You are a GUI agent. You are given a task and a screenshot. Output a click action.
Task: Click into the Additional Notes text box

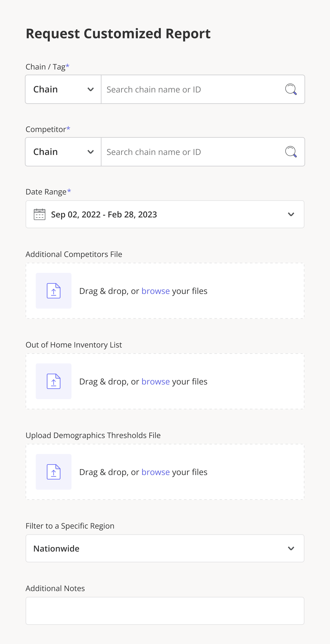tap(165, 611)
